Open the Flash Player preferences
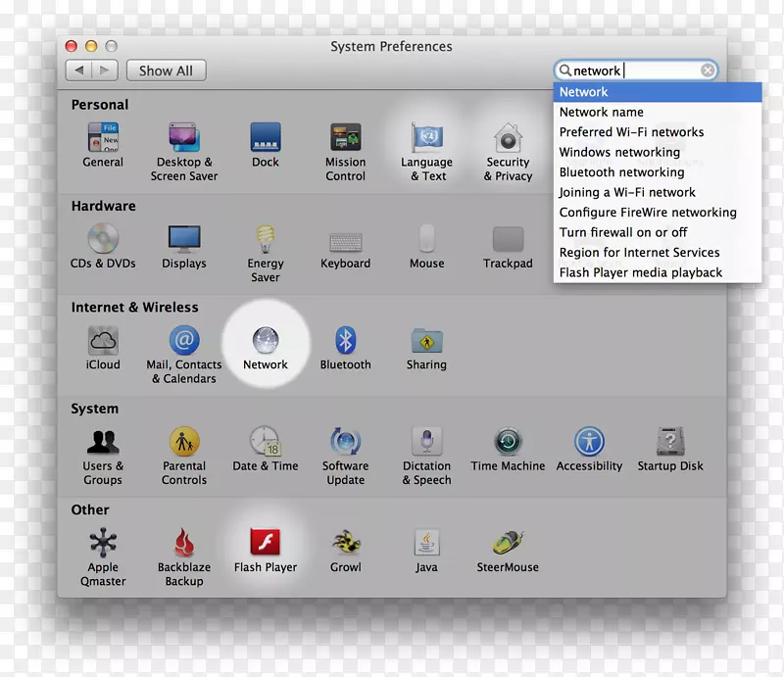The image size is (784, 677). tap(266, 540)
